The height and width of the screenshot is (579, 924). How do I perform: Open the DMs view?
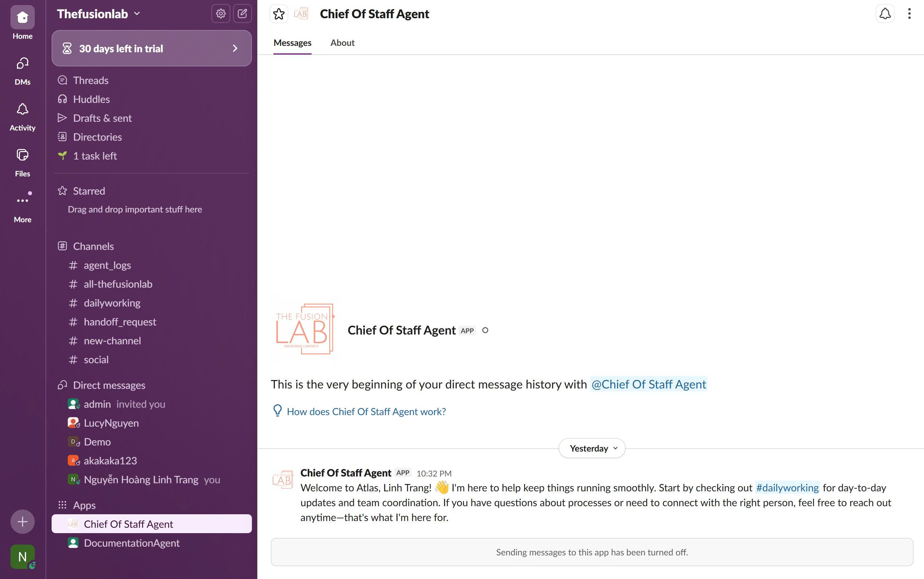tap(22, 71)
